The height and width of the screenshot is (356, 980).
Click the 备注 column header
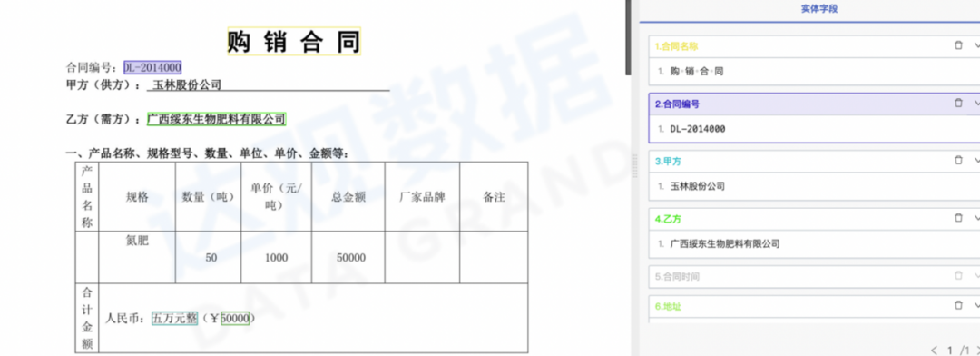point(494,197)
